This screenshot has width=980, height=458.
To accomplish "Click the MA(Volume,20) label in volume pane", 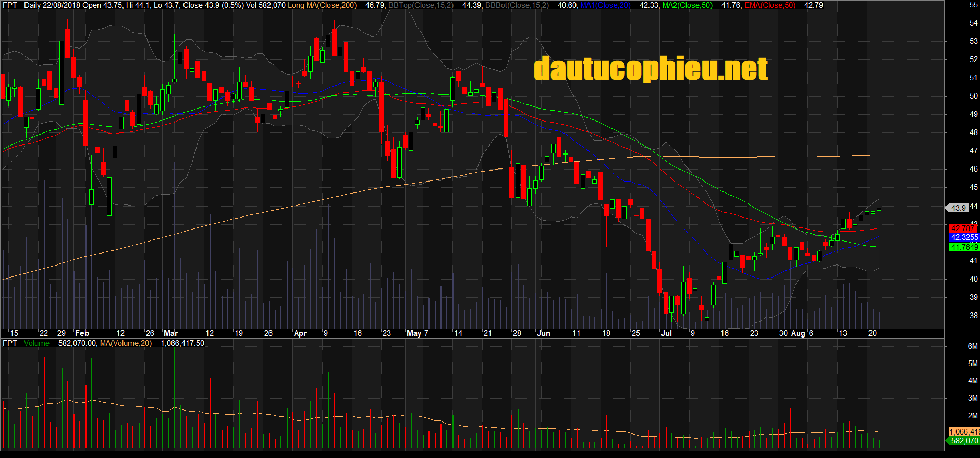I will tap(126, 343).
